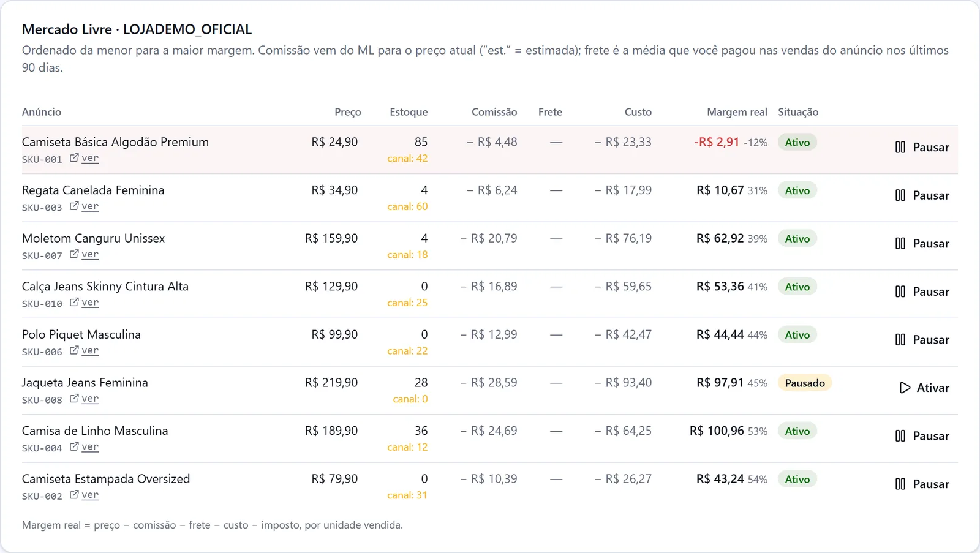Screen dimensions: 980x553
Task: Select the Pausado status badge
Action: coord(805,383)
